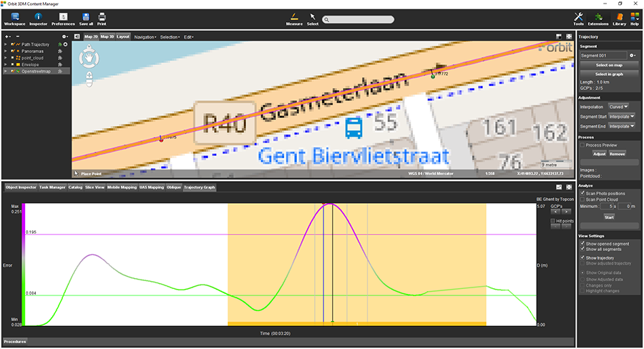Open the Selection menu

(x=170, y=37)
